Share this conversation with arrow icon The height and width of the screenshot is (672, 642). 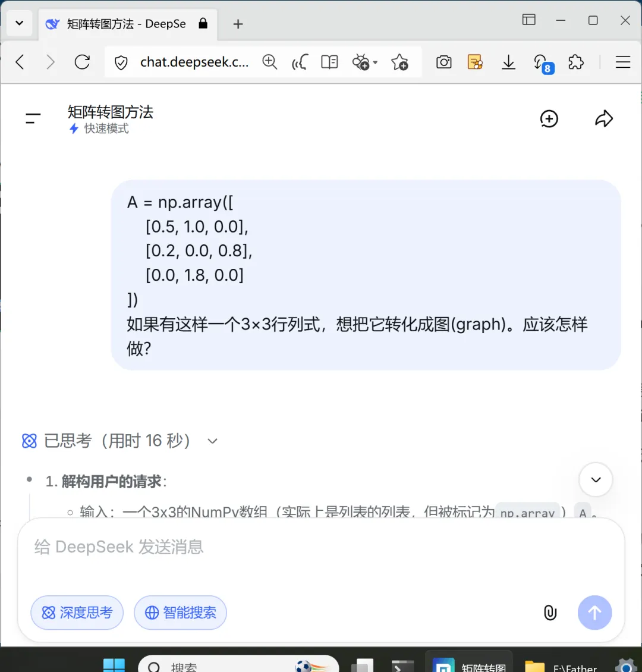coord(604,119)
